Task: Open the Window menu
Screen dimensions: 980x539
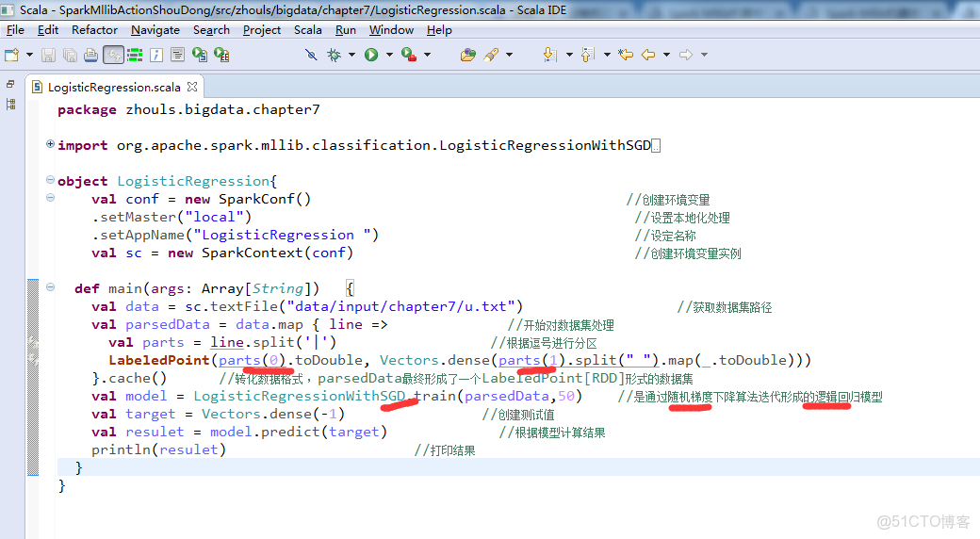Action: coord(391,30)
